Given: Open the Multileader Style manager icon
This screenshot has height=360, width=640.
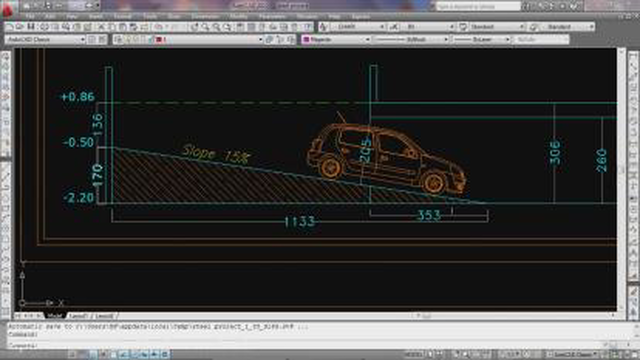Looking at the screenshot, I should 534,27.
